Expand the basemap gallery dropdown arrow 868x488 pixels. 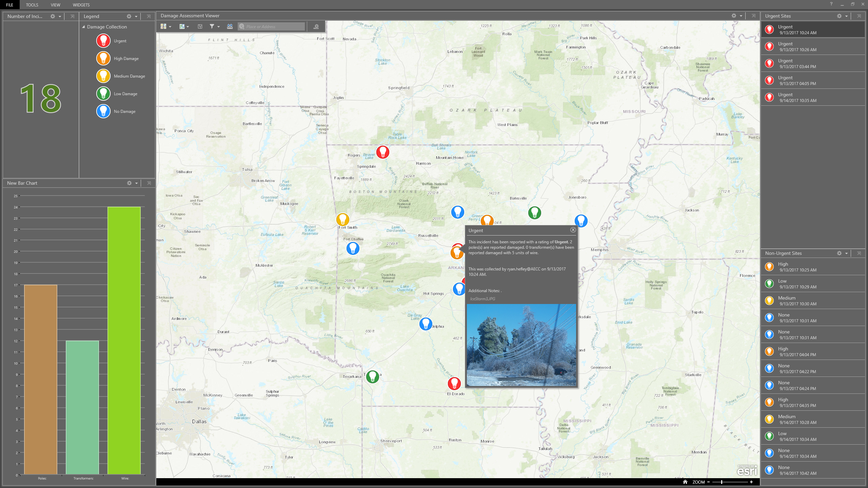tap(170, 27)
